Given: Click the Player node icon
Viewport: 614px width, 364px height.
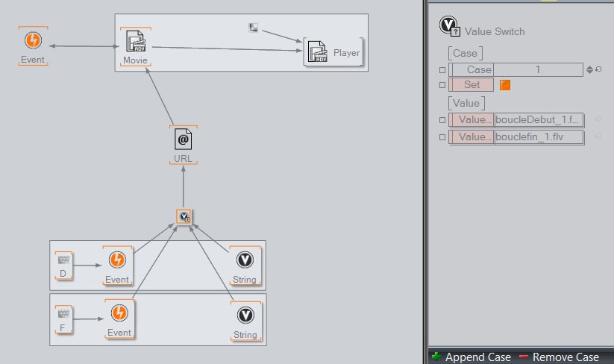Looking at the screenshot, I should (316, 52).
